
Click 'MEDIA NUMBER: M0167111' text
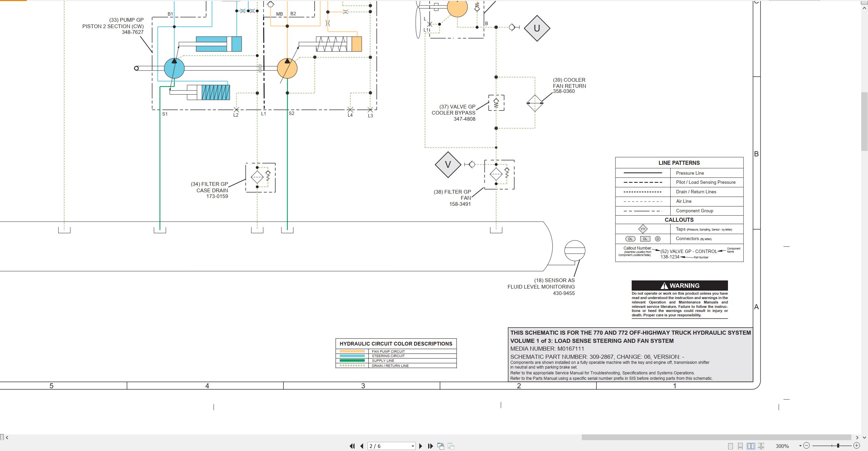(547, 349)
